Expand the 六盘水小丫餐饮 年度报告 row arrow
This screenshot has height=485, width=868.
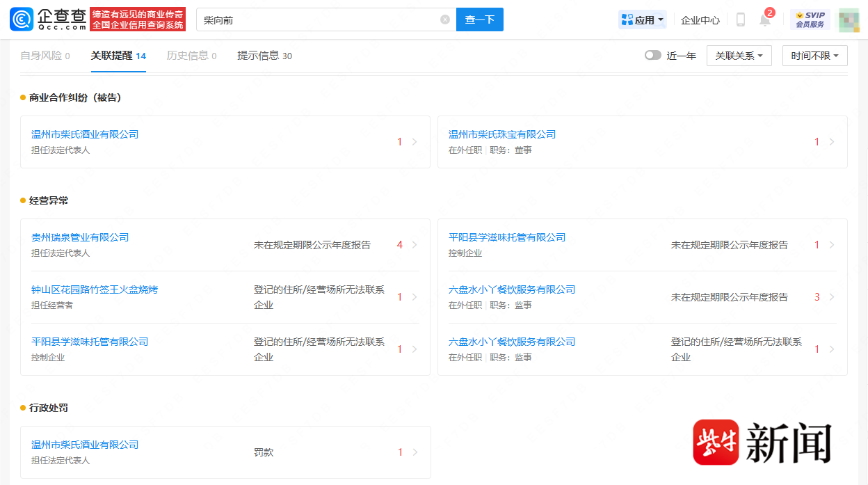(832, 297)
